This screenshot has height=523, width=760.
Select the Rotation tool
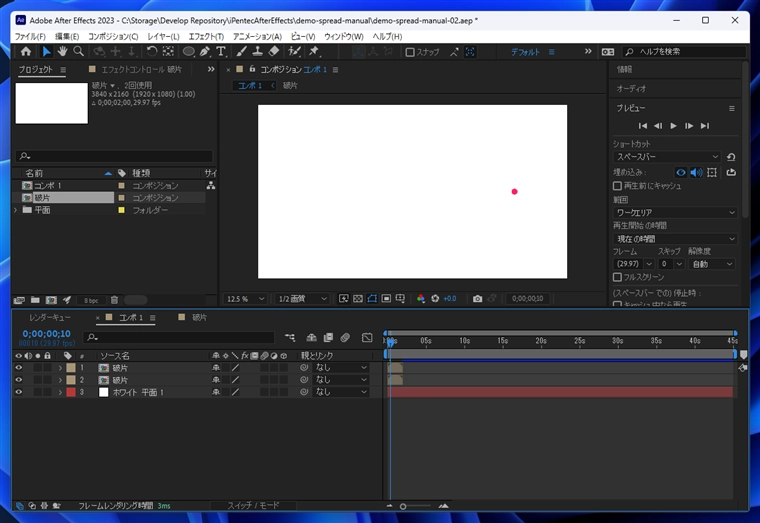click(x=152, y=51)
